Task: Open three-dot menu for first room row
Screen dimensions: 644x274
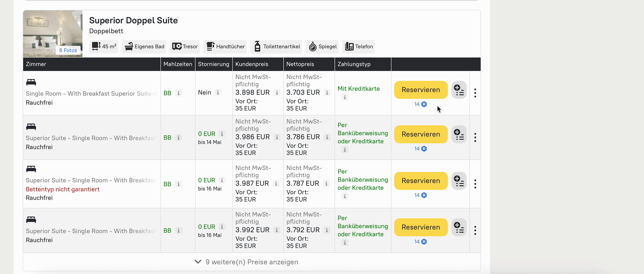Action: pos(475,93)
